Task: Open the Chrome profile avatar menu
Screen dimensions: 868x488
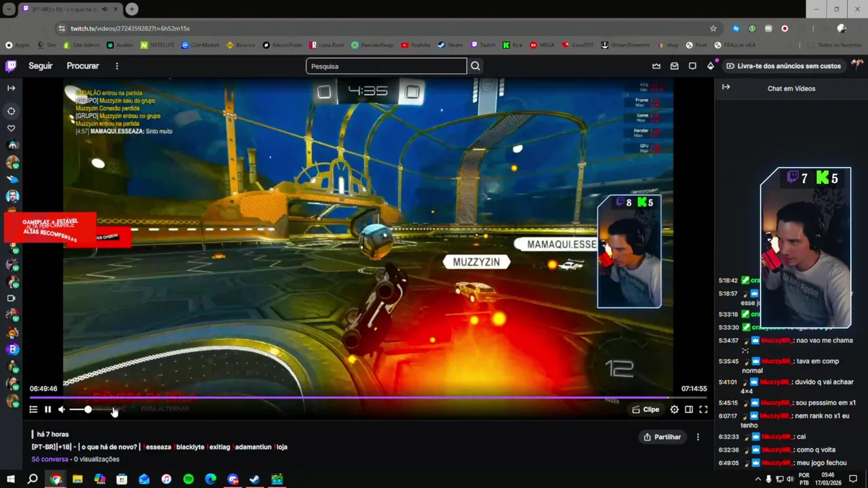Action: pos(842,28)
